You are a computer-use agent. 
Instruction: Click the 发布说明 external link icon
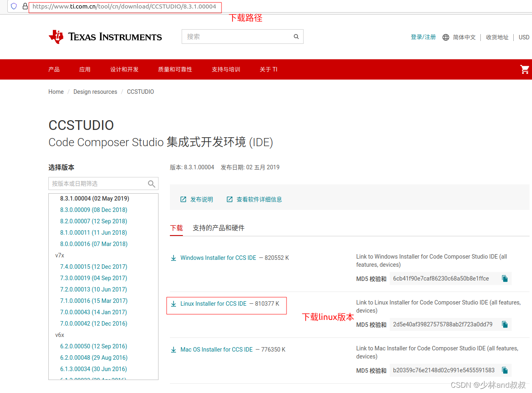point(183,199)
